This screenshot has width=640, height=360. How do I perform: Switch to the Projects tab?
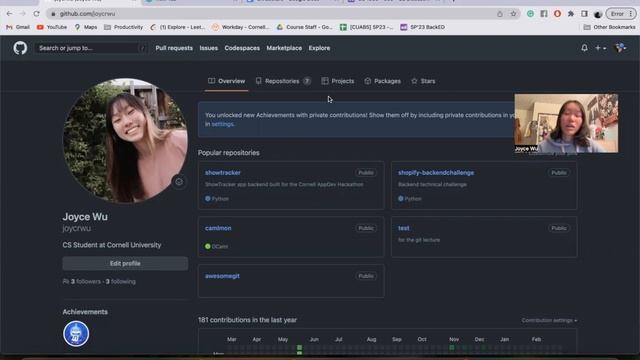pyautogui.click(x=338, y=81)
